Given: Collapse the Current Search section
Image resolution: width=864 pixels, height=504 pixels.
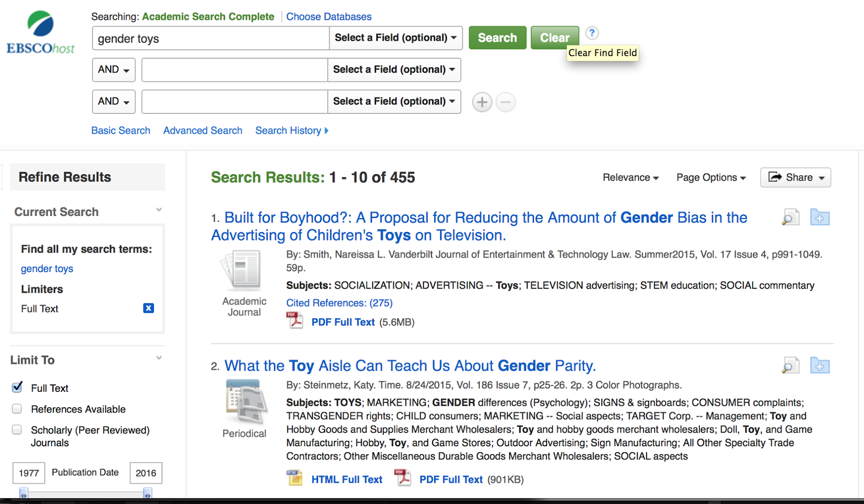Looking at the screenshot, I should tap(158, 209).
